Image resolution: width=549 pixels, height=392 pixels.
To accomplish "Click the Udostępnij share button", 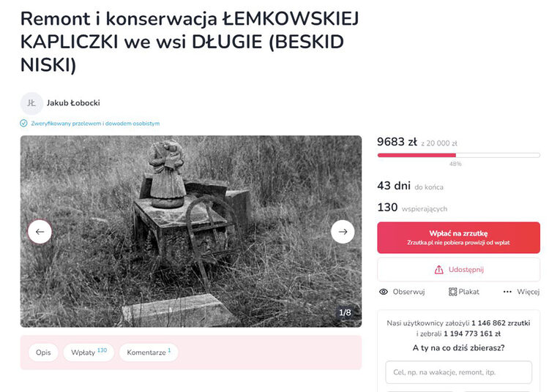I will click(x=459, y=270).
